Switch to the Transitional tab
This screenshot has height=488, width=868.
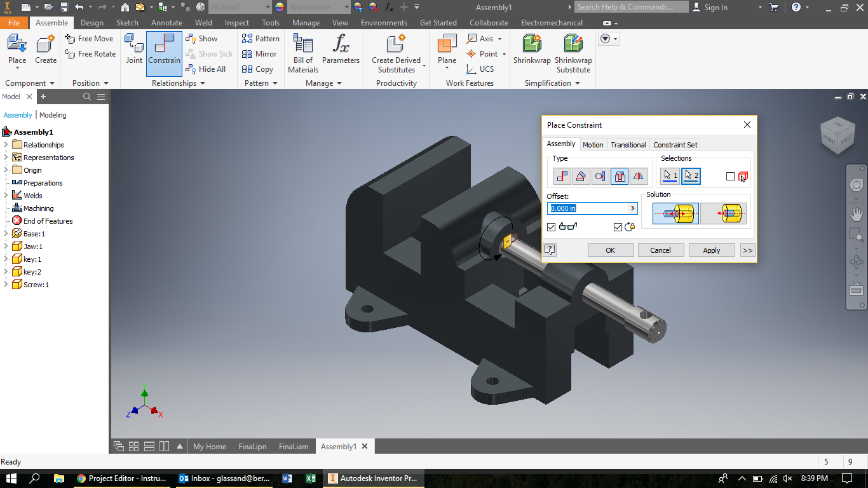click(628, 145)
